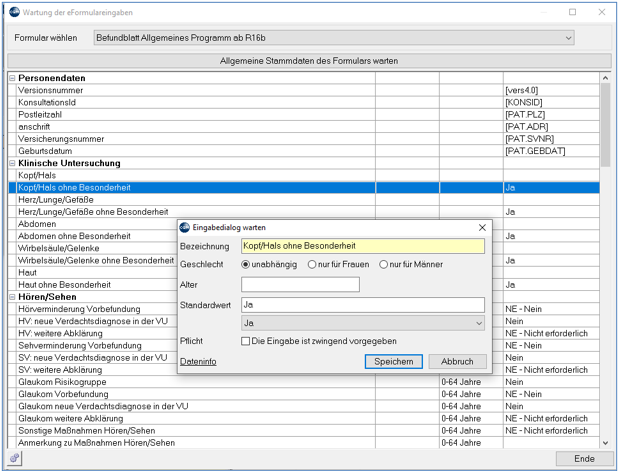Select the Glaukom Vorbefundung row
619x471 pixels.
304,394
